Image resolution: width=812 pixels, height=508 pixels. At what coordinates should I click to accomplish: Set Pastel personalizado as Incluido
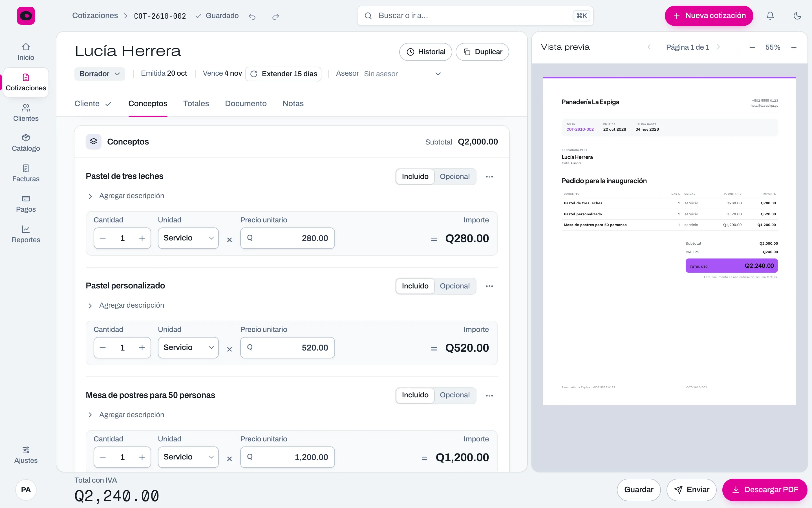pyautogui.click(x=415, y=286)
